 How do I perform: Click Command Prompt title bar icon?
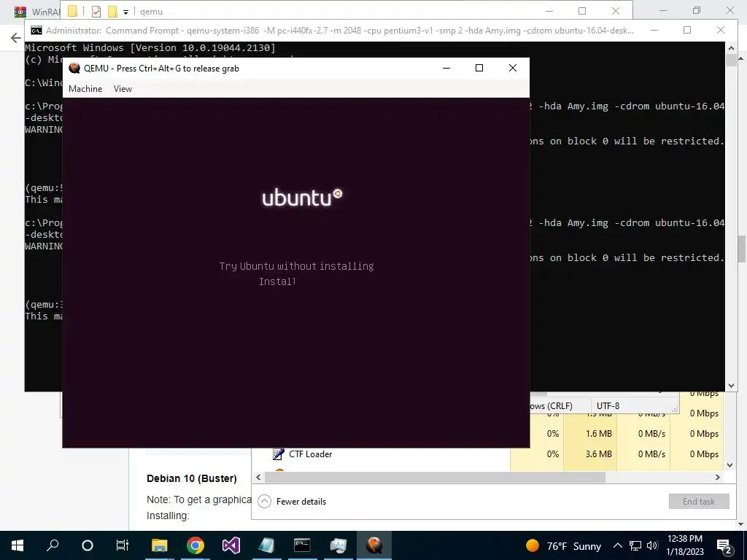(36, 31)
